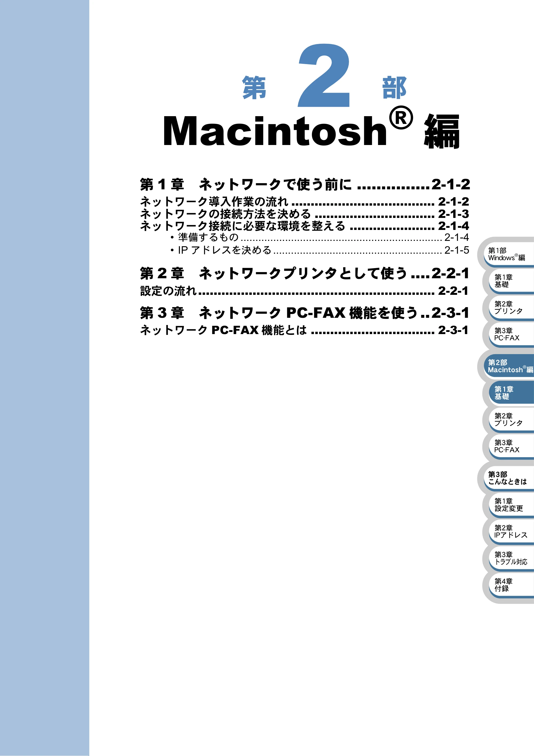Jump to ネットワーク接続に必要な環境を整える entry
The width and height of the screenshot is (534, 756).
(x=305, y=226)
